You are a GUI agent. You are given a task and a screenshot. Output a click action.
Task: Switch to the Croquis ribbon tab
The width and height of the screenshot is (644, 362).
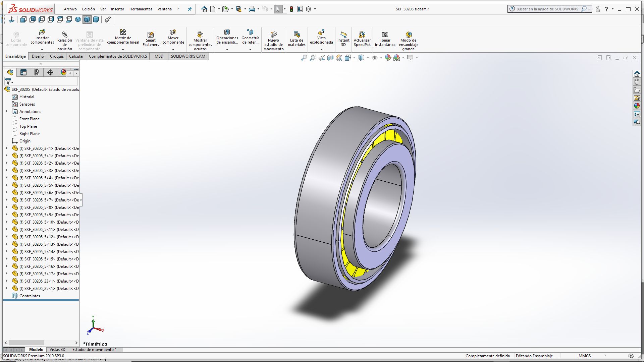pos(57,56)
